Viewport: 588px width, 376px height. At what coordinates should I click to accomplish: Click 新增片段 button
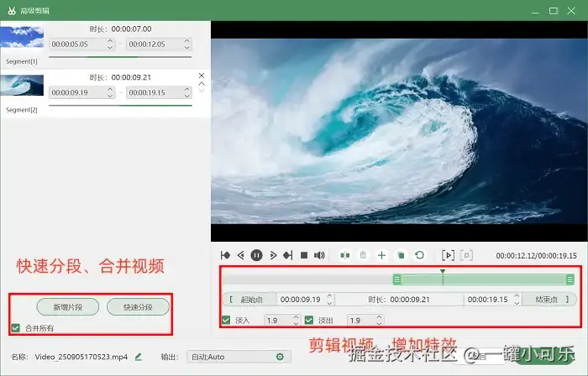click(68, 307)
